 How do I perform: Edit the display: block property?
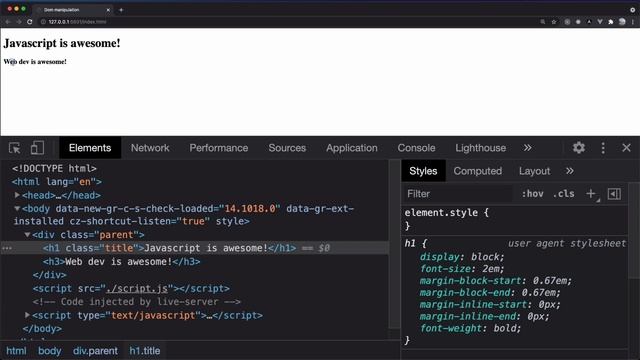click(x=462, y=257)
